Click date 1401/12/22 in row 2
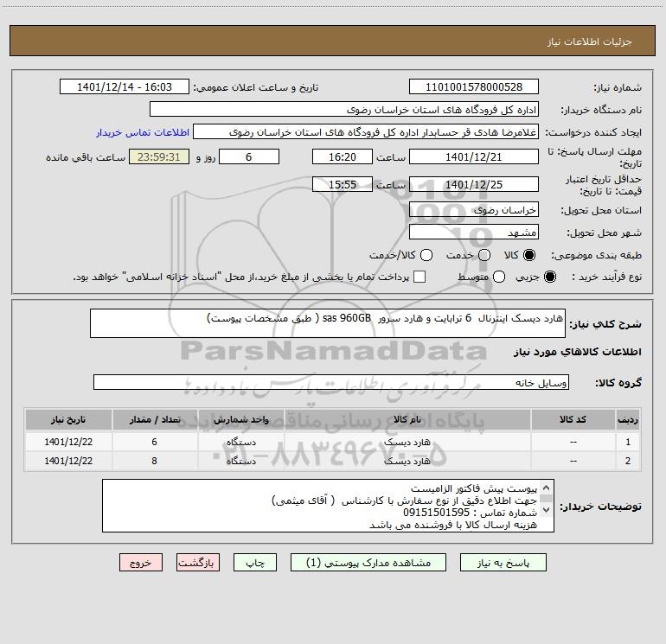Viewport: 666px width, 644px height. click(68, 461)
